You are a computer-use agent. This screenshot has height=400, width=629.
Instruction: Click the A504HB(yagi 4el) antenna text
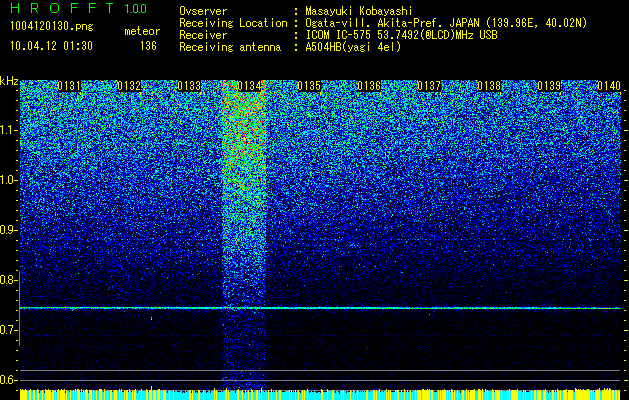[x=353, y=47]
